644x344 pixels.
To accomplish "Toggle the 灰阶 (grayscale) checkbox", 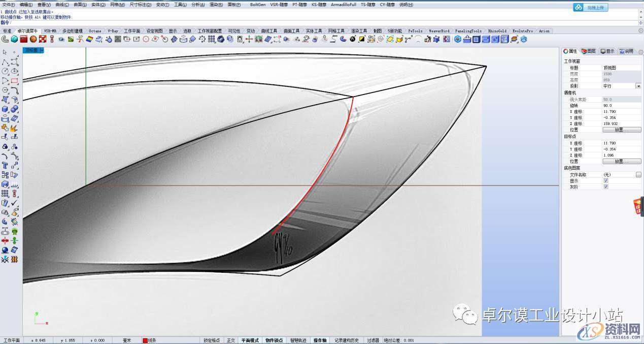I will coord(606,186).
